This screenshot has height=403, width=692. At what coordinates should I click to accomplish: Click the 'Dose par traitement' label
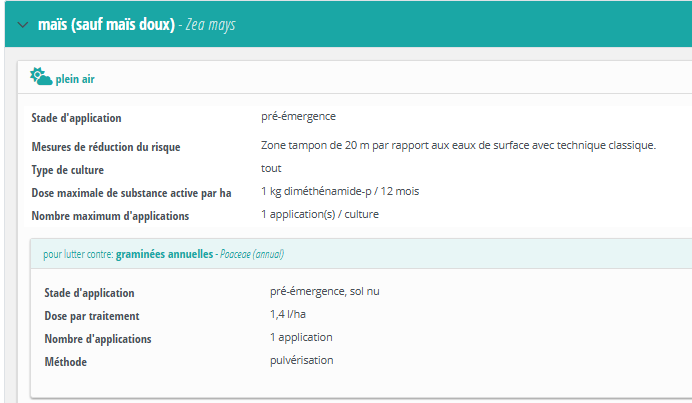tap(92, 316)
